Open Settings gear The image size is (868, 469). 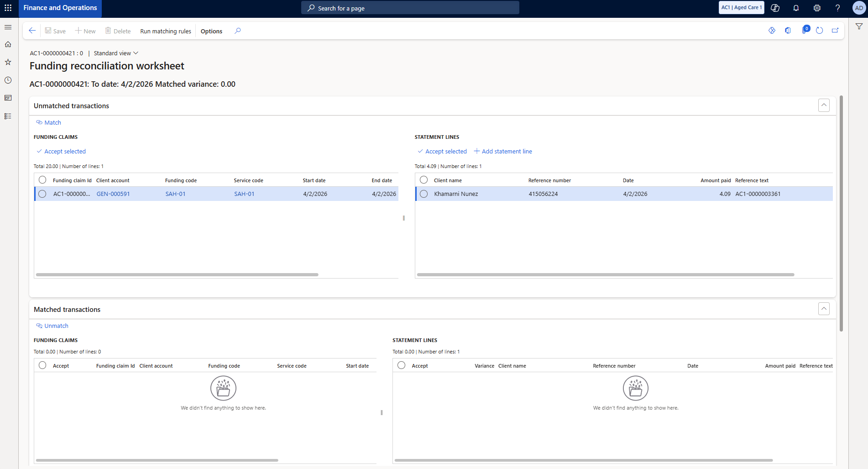817,8
